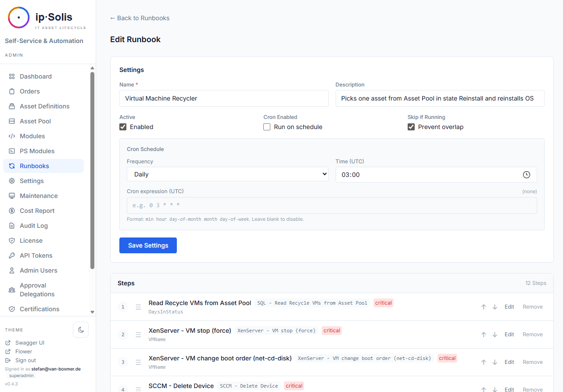Click the Time (UTC) field 03:00
Screen dimensions: 563x392
click(436, 175)
